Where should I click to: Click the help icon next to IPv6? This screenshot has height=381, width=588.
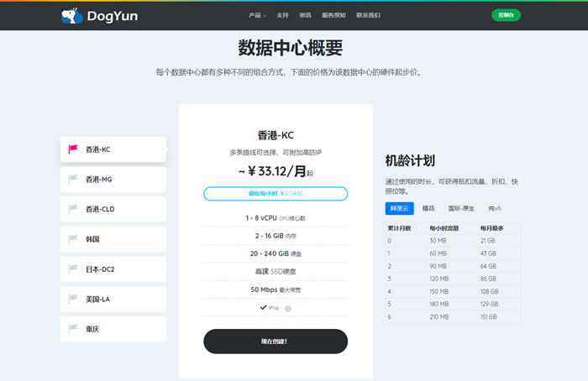tap(288, 308)
